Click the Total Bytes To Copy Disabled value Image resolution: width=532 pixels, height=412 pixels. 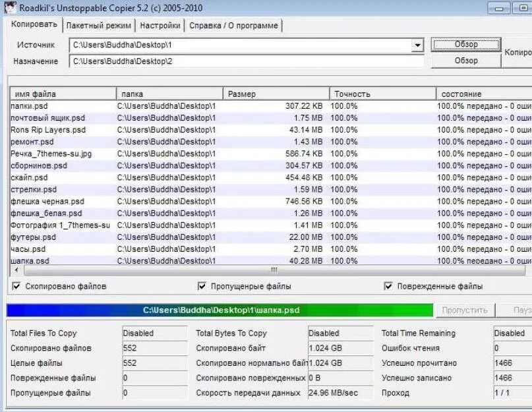pyautogui.click(x=340, y=334)
